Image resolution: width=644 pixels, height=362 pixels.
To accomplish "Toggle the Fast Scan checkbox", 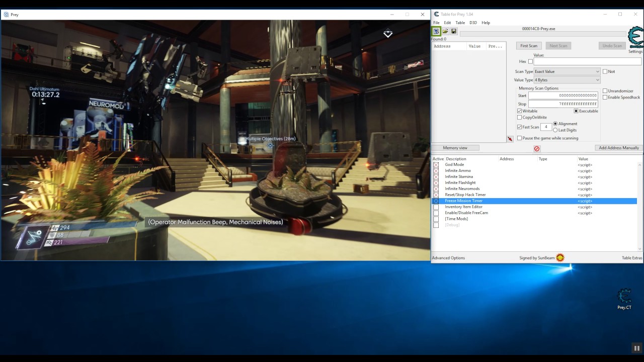I will click(520, 127).
